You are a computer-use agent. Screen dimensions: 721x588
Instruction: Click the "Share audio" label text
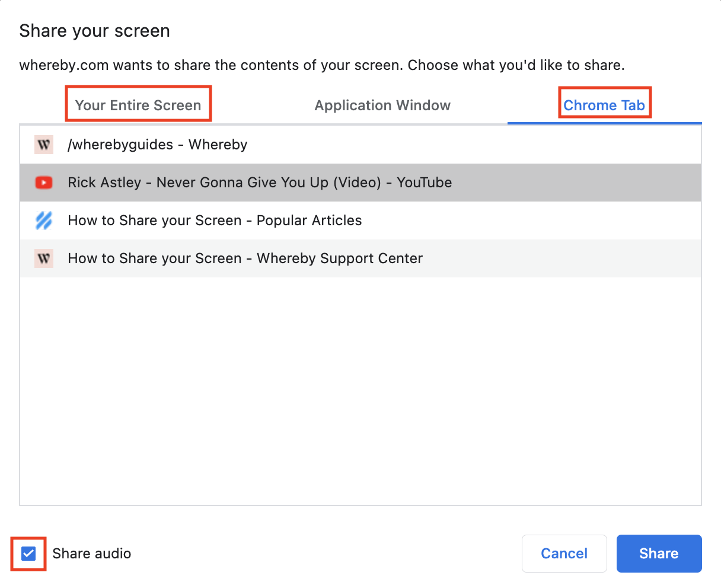pos(91,554)
